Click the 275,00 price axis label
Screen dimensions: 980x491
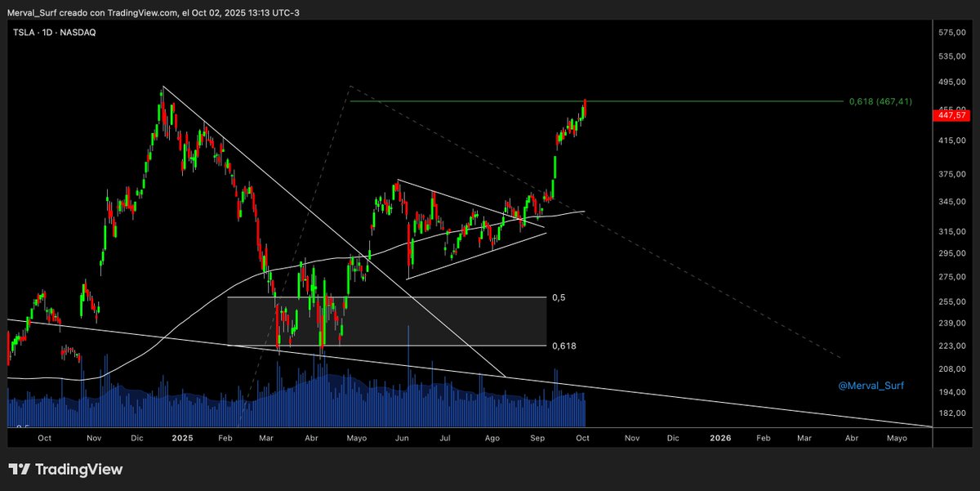pyautogui.click(x=953, y=276)
